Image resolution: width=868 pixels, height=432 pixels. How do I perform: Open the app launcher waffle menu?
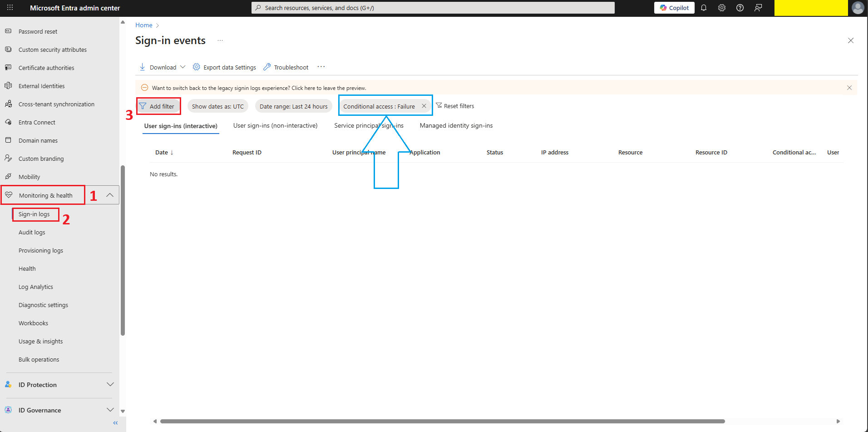(10, 8)
